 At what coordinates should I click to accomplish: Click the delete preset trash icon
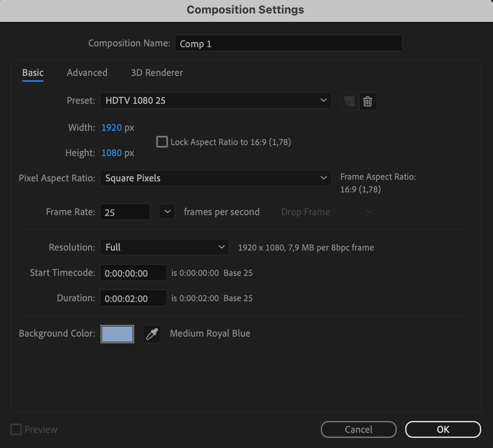coord(368,101)
